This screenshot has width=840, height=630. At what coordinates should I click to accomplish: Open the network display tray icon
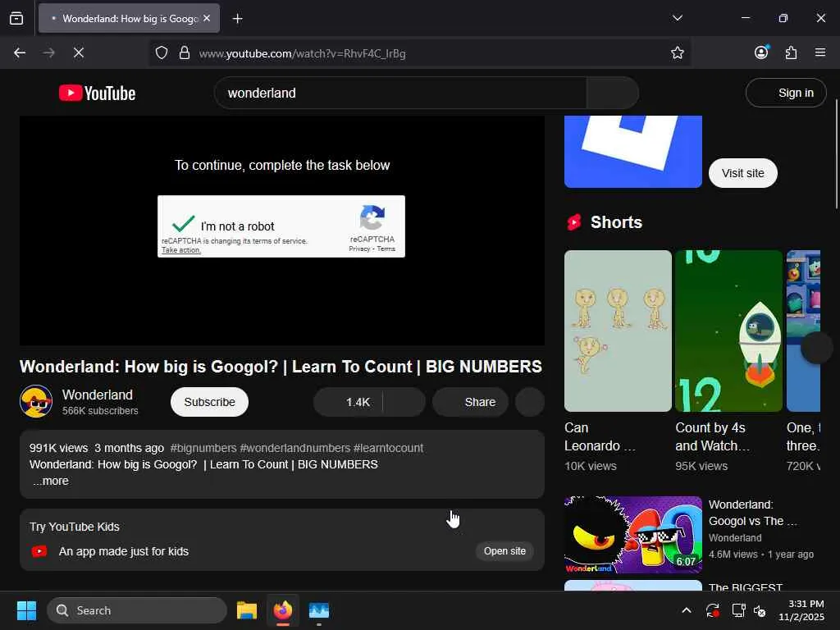click(739, 610)
